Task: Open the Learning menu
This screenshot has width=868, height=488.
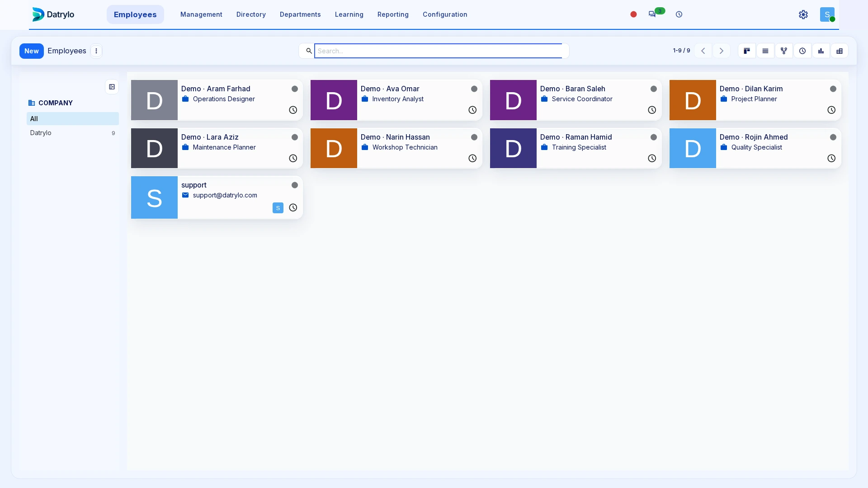Action: pyautogui.click(x=349, y=14)
